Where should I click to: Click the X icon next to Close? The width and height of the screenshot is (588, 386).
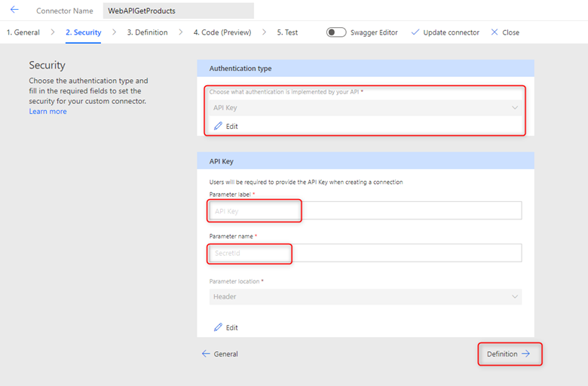click(495, 32)
